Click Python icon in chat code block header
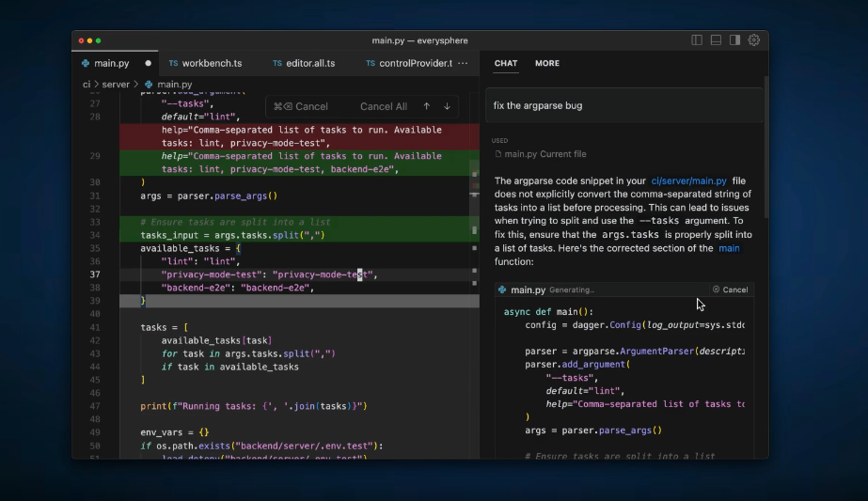 pos(503,290)
